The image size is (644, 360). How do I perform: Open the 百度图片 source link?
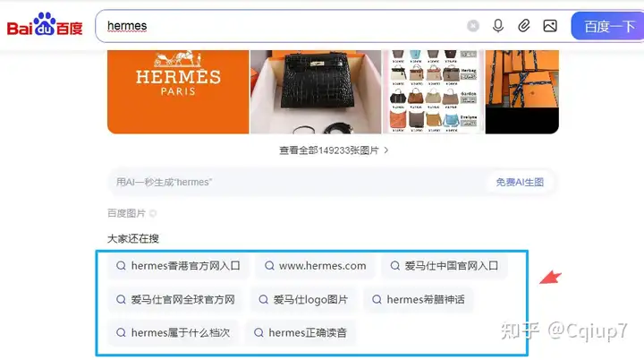pos(126,213)
